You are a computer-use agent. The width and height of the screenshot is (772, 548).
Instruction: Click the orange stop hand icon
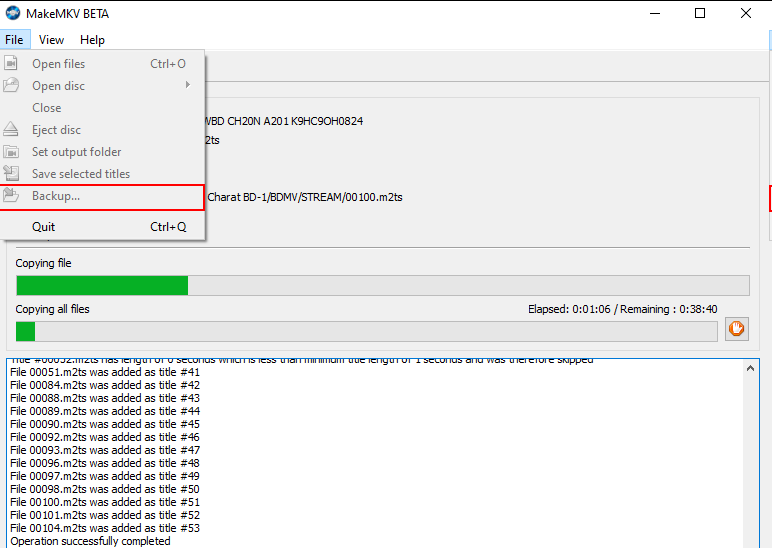click(x=737, y=328)
